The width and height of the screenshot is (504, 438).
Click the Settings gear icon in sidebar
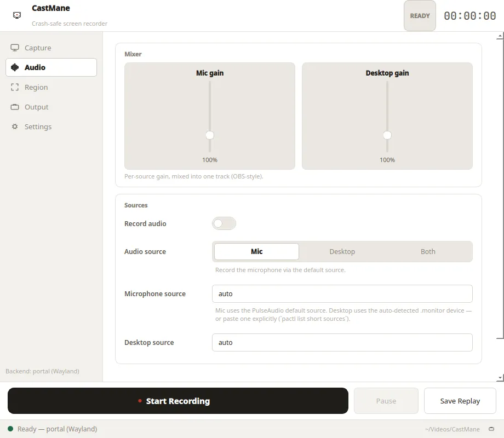click(x=15, y=126)
